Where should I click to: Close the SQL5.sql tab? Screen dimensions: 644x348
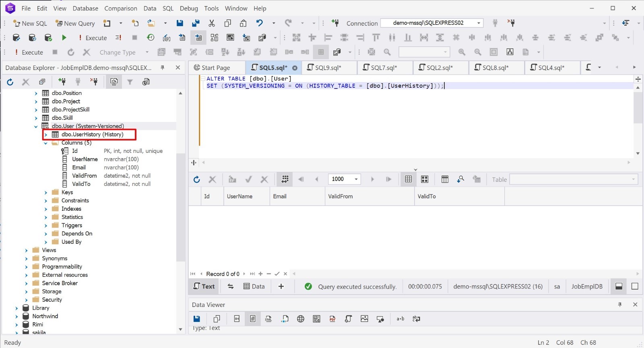[295, 68]
